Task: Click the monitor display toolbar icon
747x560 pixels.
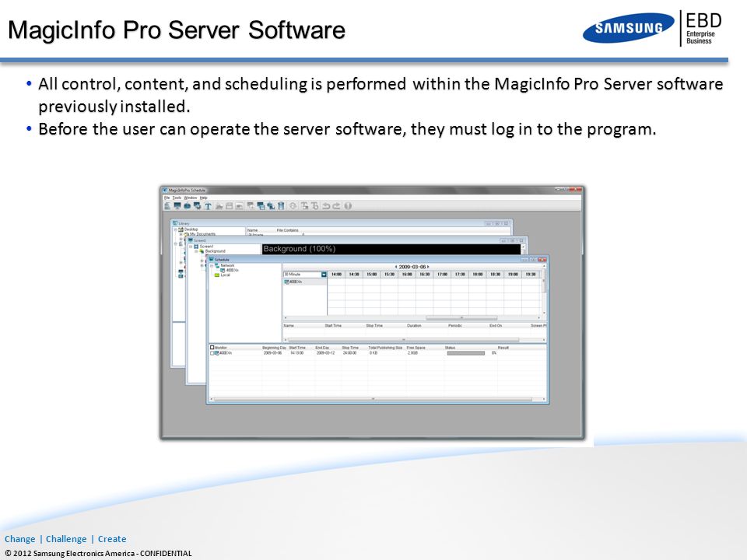Action: (177, 205)
